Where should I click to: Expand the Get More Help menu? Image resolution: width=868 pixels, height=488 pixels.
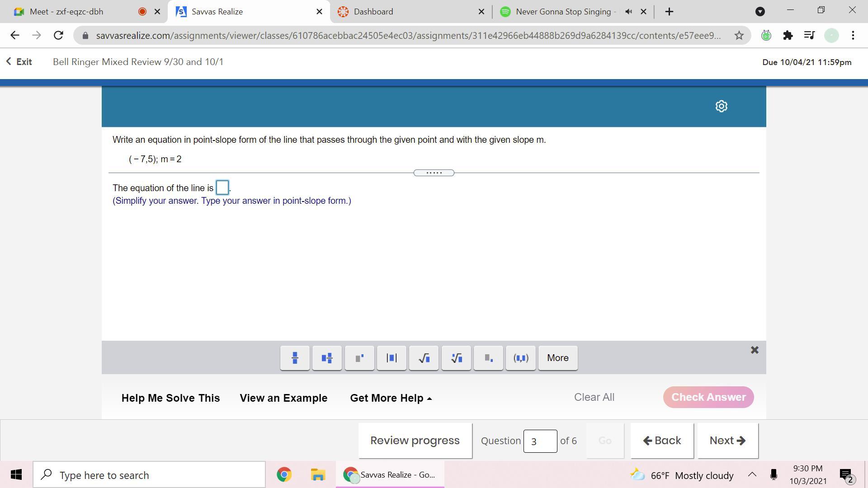391,398
